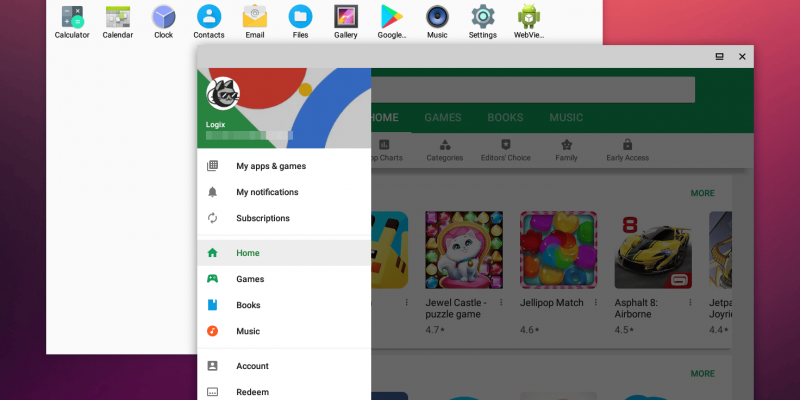
Task: Open the Family section
Action: pos(566,151)
